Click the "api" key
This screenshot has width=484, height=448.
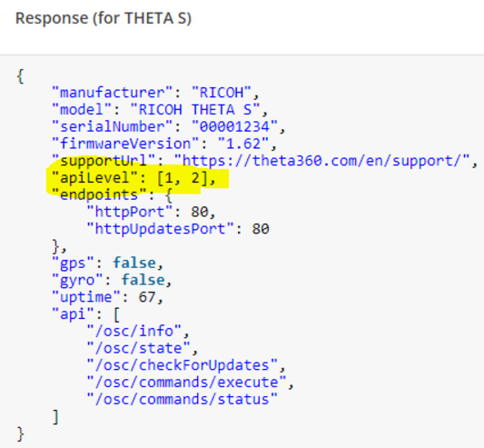[x=73, y=314]
